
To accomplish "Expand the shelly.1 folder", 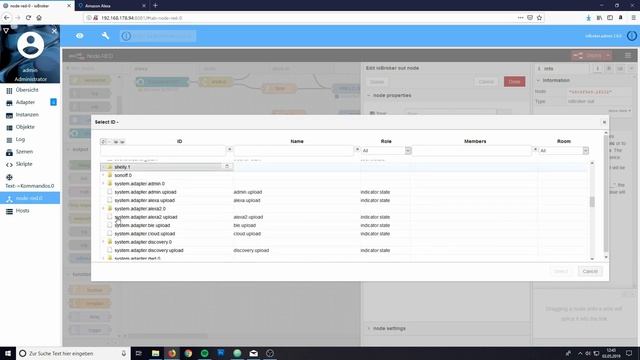I will 103,167.
